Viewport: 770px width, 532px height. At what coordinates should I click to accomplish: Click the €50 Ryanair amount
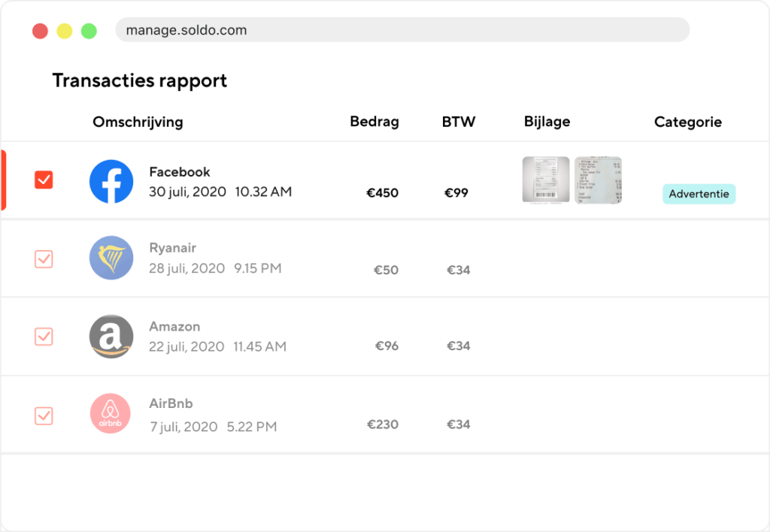(386, 270)
